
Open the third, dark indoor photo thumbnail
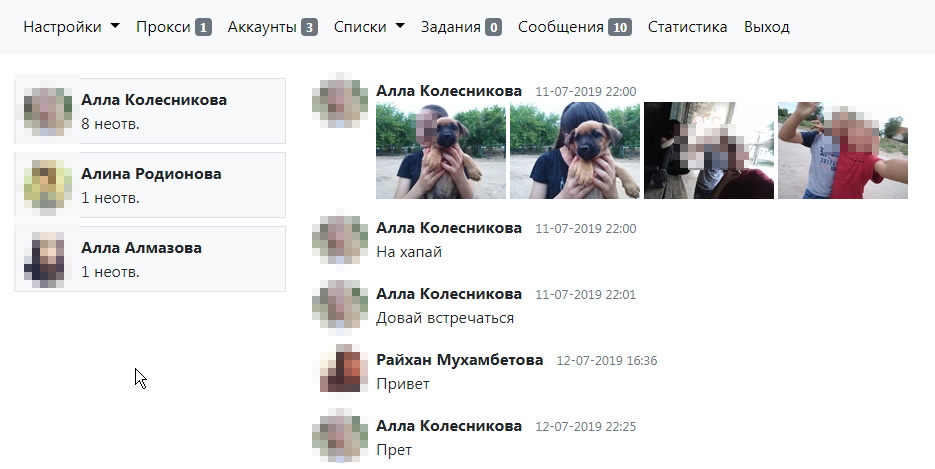pyautogui.click(x=709, y=150)
